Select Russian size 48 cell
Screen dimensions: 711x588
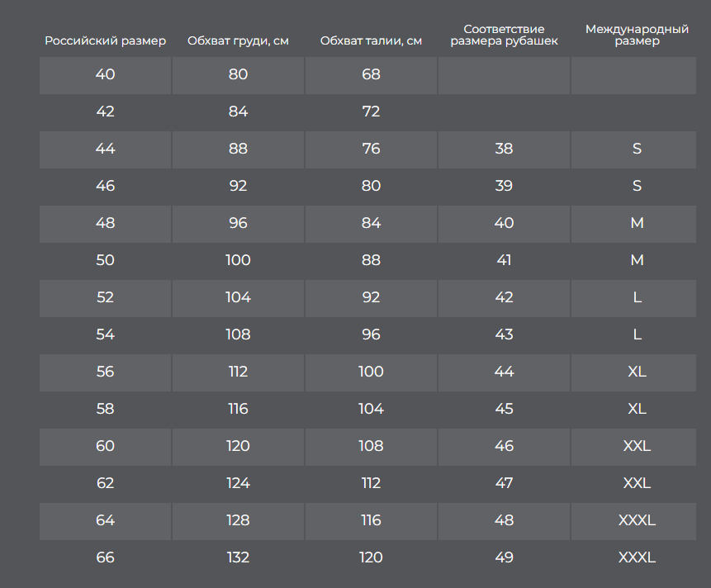click(x=105, y=224)
